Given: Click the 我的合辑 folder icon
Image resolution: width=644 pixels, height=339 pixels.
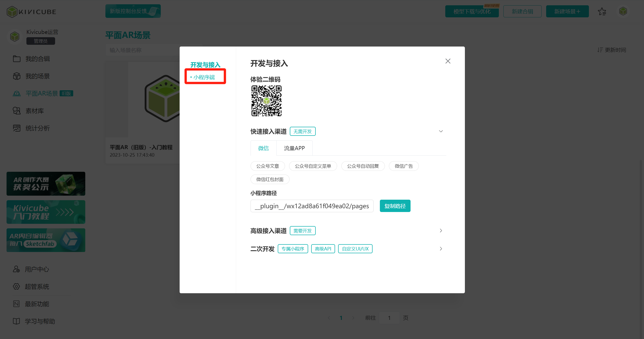Looking at the screenshot, I should point(17,59).
